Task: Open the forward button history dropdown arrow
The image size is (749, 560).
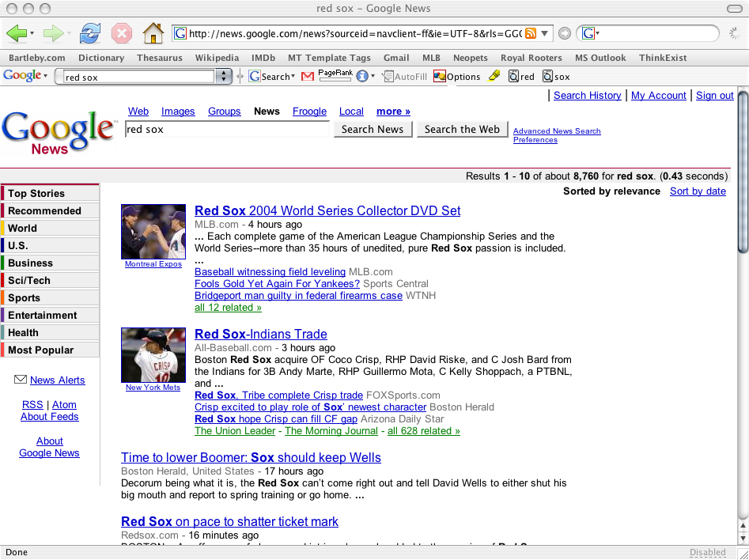Action: (69, 33)
